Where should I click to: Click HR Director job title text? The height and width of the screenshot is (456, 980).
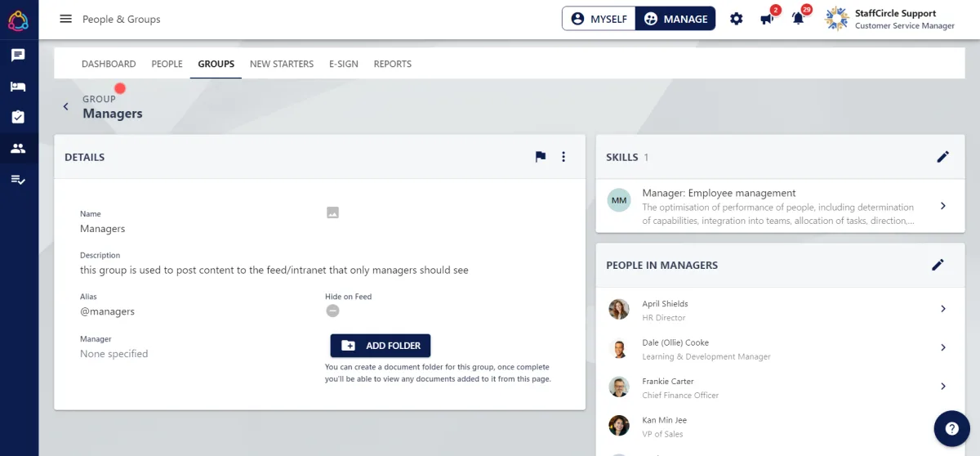pyautogui.click(x=664, y=318)
